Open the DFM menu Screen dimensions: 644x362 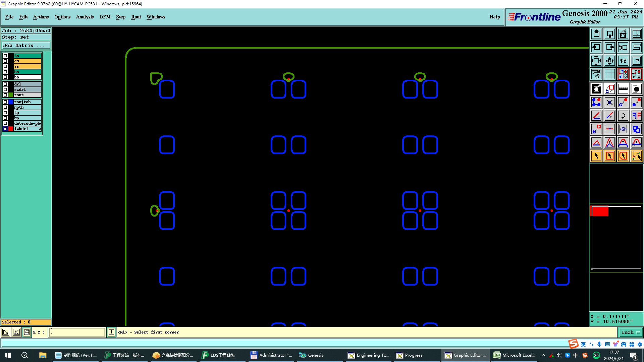105,17
